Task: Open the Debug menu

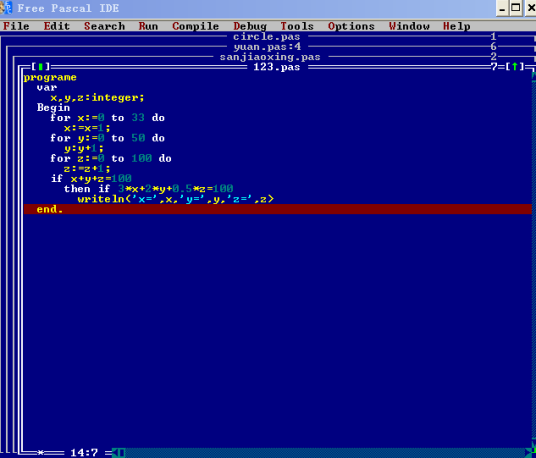Action: tap(250, 26)
